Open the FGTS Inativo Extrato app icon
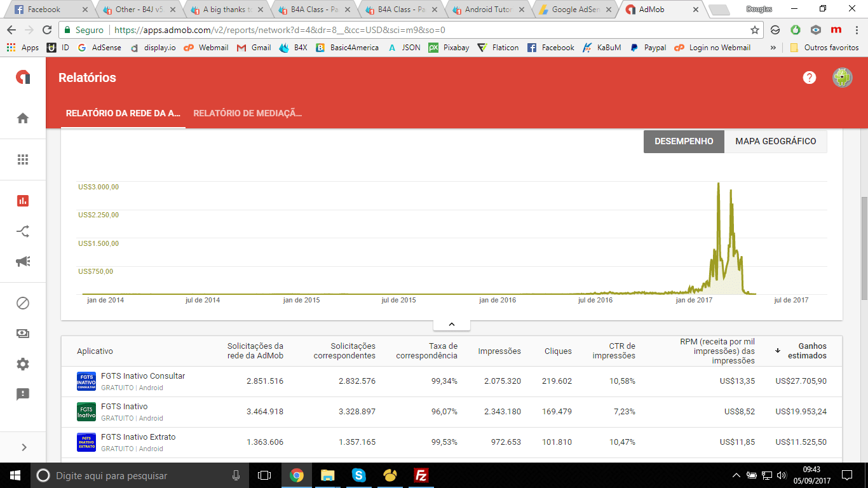This screenshot has height=488, width=868. tap(86, 442)
